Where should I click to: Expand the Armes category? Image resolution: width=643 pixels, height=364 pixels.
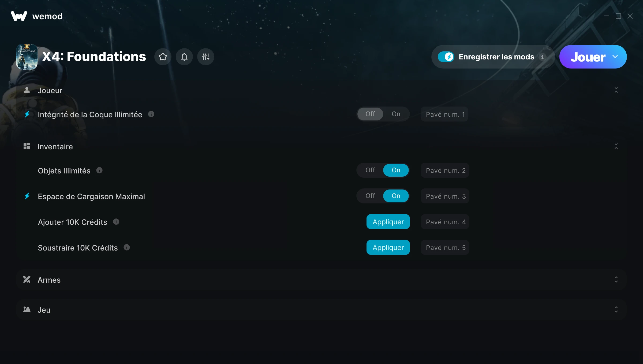pyautogui.click(x=616, y=280)
